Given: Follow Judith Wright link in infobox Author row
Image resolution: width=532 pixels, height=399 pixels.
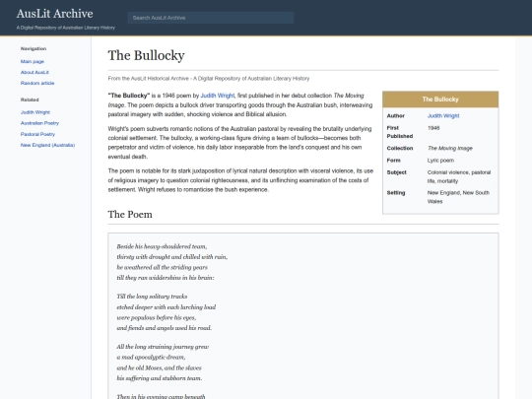Looking at the screenshot, I should pyautogui.click(x=443, y=115).
